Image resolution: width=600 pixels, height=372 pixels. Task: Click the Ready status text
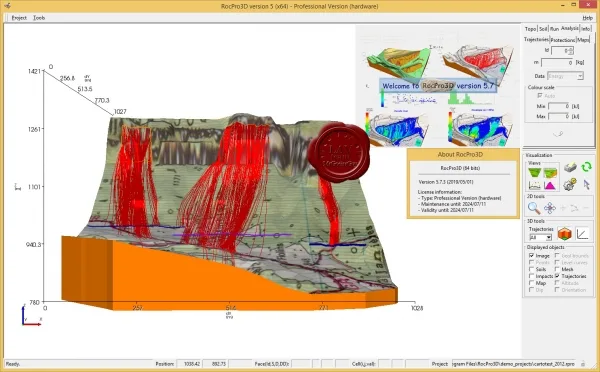click(x=13, y=364)
